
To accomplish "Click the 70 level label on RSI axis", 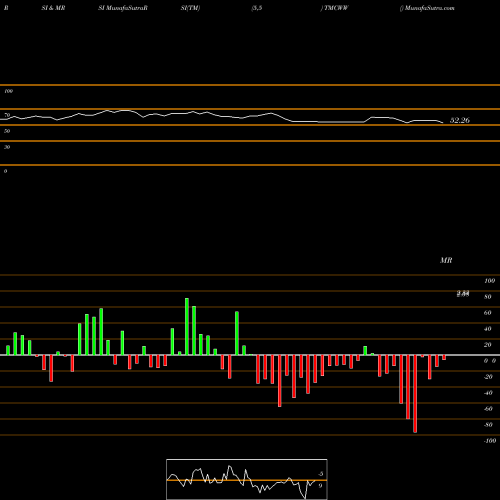I will (7, 115).
